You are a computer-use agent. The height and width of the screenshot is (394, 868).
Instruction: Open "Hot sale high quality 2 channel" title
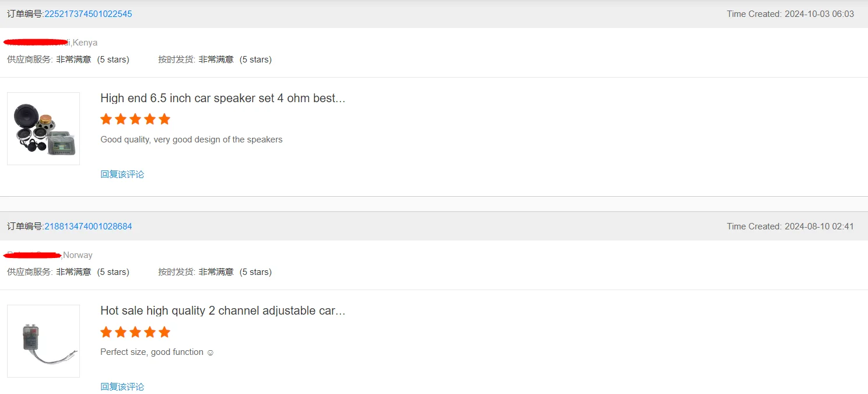(x=223, y=311)
